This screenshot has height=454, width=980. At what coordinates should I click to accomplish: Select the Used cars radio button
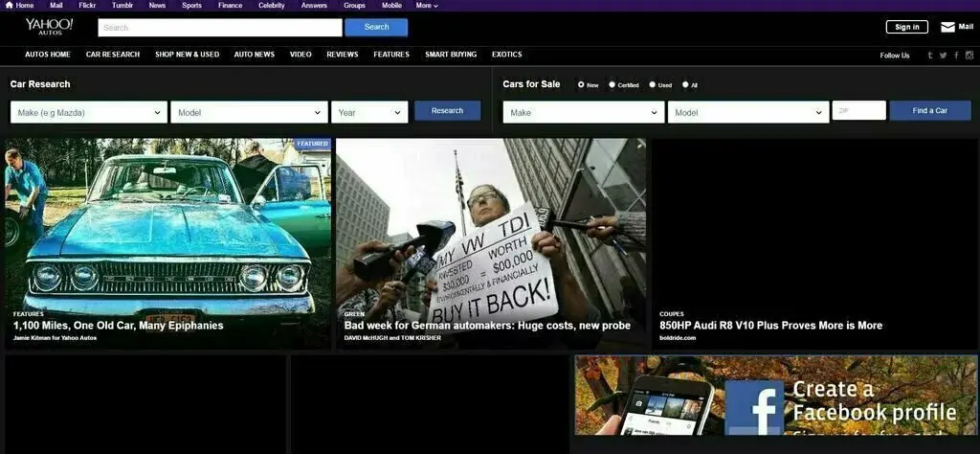coord(652,84)
